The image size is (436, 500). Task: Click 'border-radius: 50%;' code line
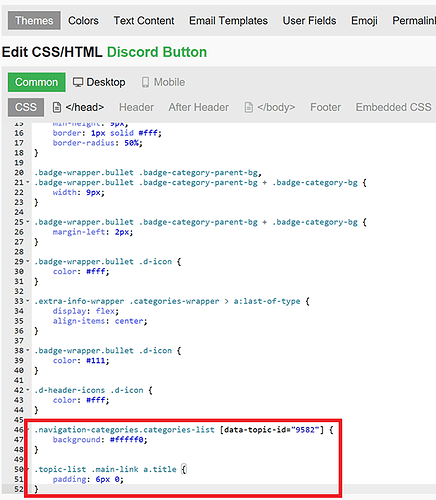(97, 143)
